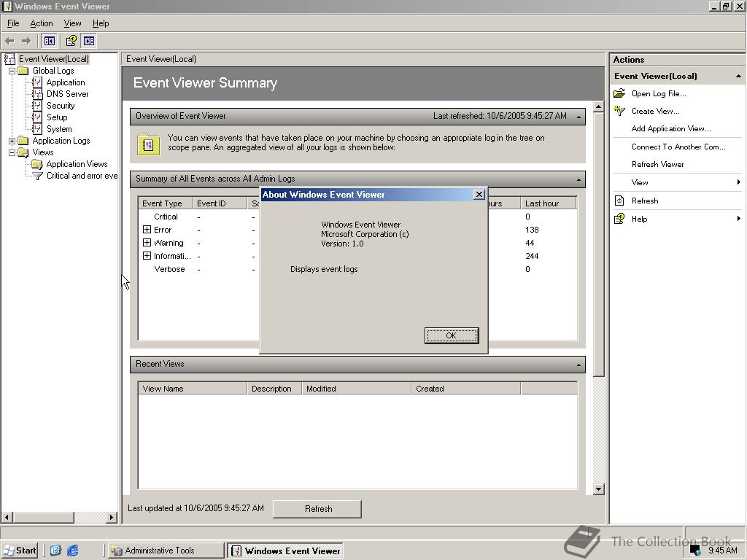Open the Action menu
747x560 pixels.
tap(42, 23)
